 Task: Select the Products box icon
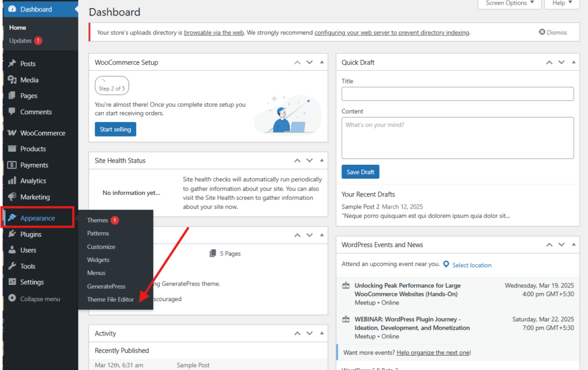[x=12, y=149]
